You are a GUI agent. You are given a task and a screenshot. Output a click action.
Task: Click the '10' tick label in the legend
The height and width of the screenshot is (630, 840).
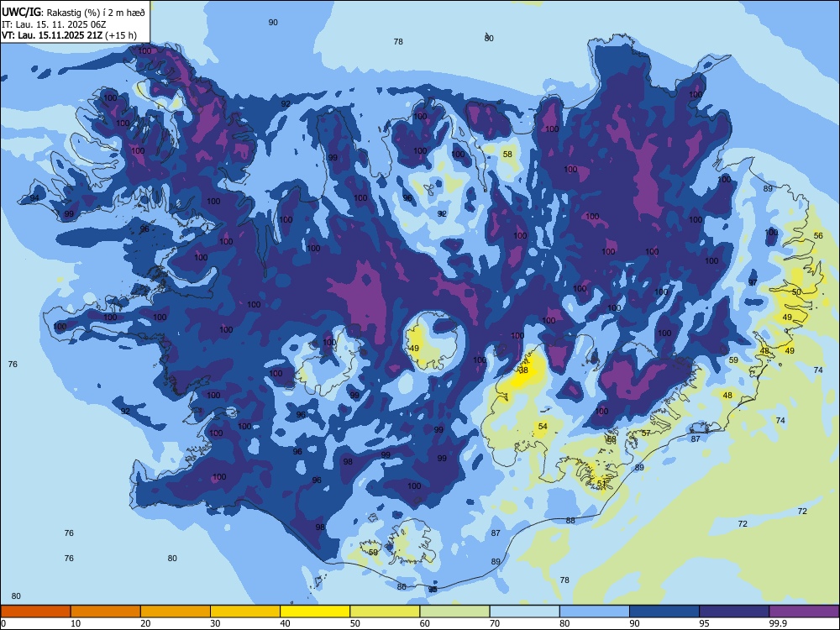pyautogui.click(x=76, y=623)
